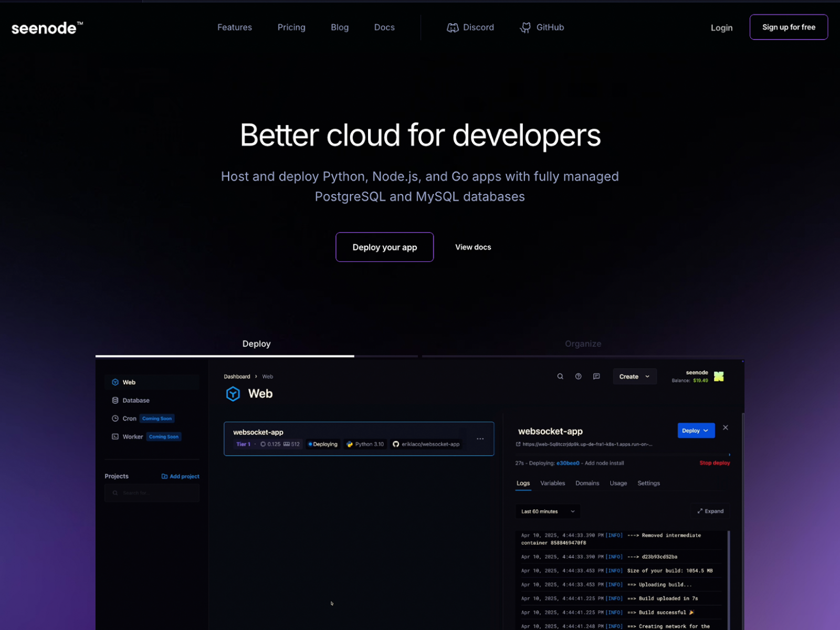The width and height of the screenshot is (840, 630).
Task: Click the green seenode account avatar
Action: click(719, 376)
